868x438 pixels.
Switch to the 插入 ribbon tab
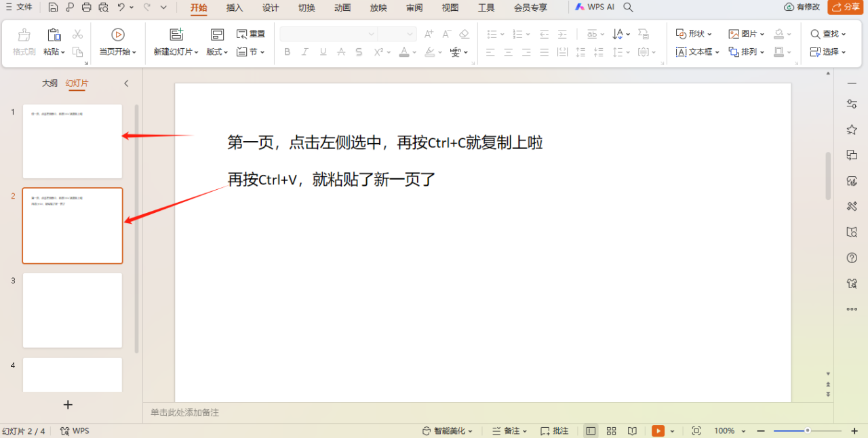point(234,8)
